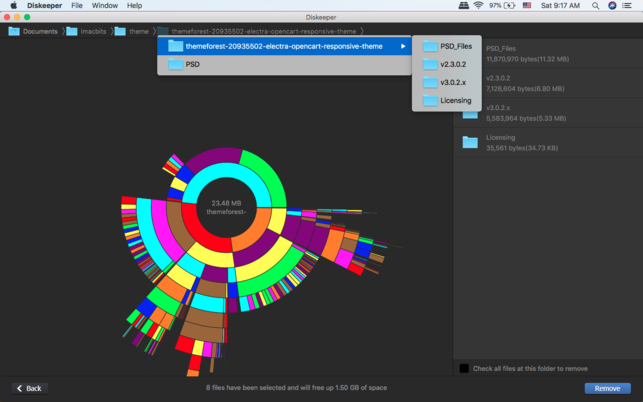Open the File menu
Screen dimensions: 643x402
[77, 5]
